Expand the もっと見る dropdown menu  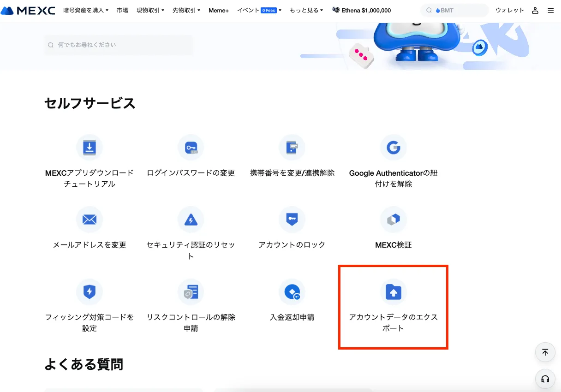(306, 10)
